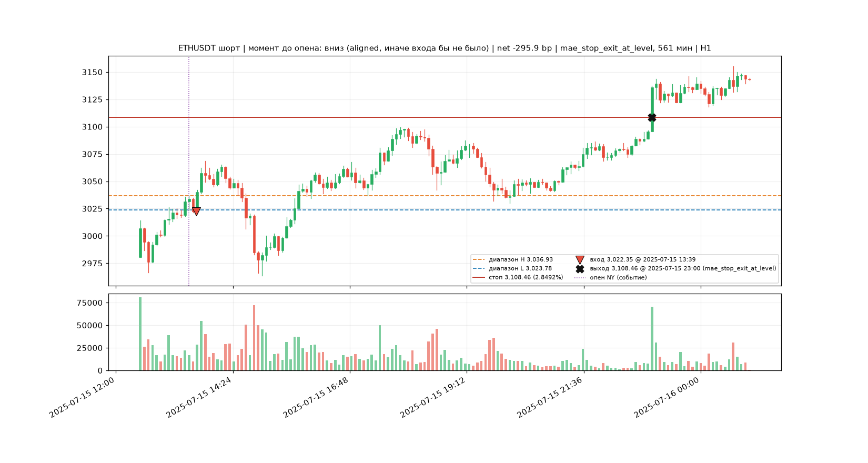Select the black X icon in the legend
The width and height of the screenshot is (868, 463).
click(580, 268)
